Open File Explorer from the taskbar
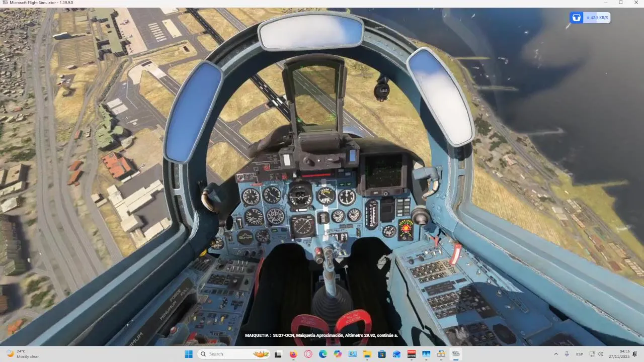Screen dimensions: 644x362 (367, 354)
